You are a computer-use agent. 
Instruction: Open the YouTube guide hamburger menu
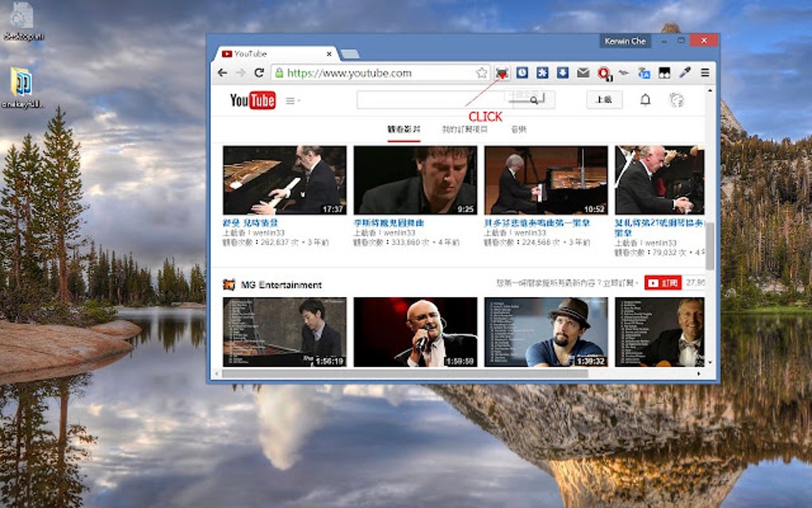pyautogui.click(x=290, y=100)
